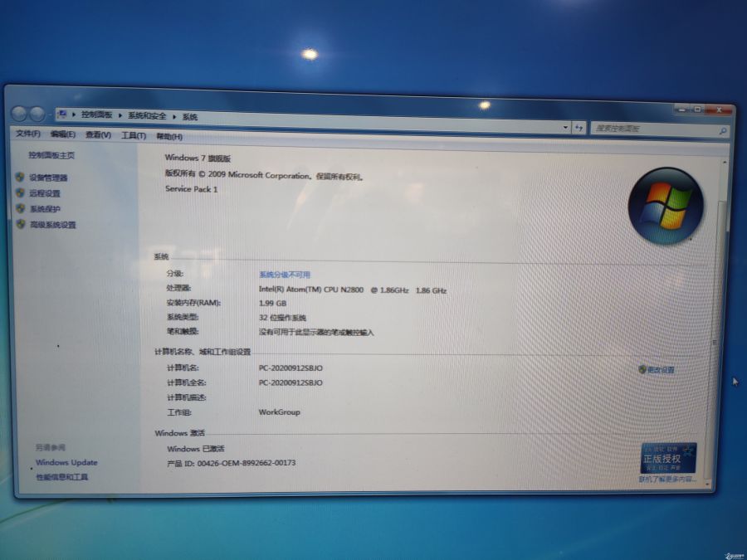This screenshot has width=747, height=560.
Task: Click the 2009 Microsoft Corporation copyright line
Action: (x=265, y=175)
